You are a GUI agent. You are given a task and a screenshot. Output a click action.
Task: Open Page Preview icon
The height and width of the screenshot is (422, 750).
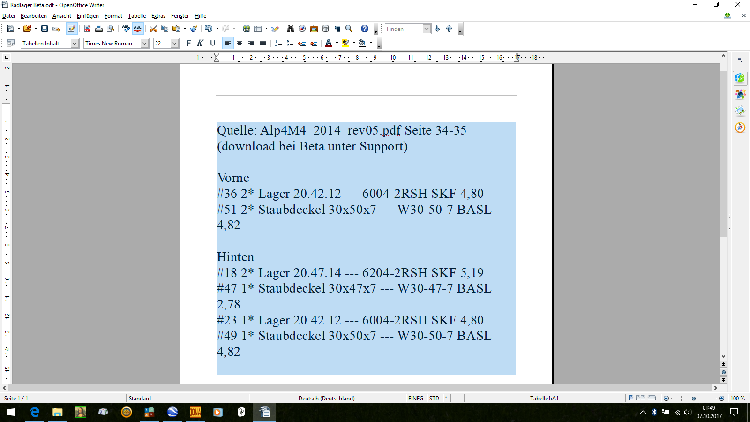(110, 29)
